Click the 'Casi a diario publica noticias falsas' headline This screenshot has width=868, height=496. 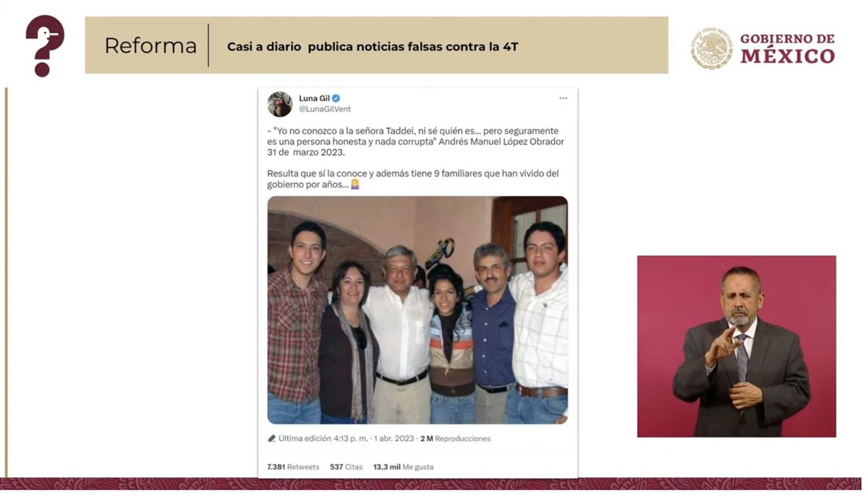click(x=373, y=47)
